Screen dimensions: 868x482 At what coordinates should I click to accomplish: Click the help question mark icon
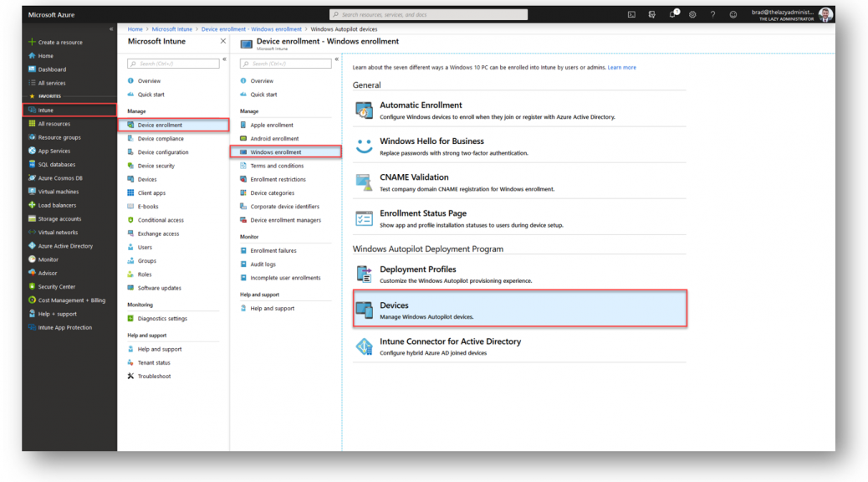point(713,15)
